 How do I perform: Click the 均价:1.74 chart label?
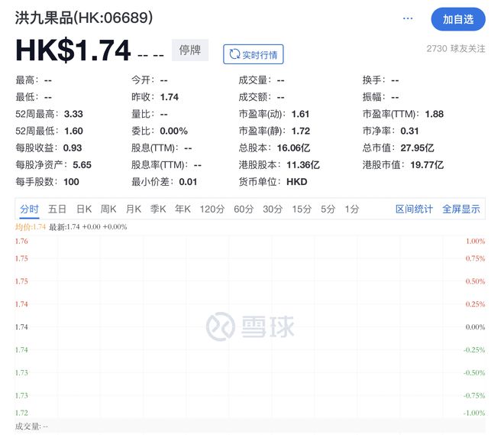31,227
